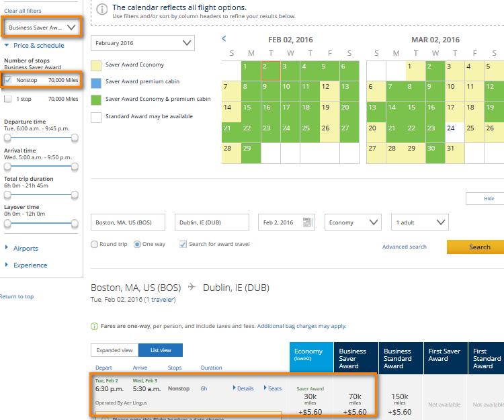Click green info icon beside fares note
Image resolution: width=504 pixels, height=420 pixels.
coord(94,326)
